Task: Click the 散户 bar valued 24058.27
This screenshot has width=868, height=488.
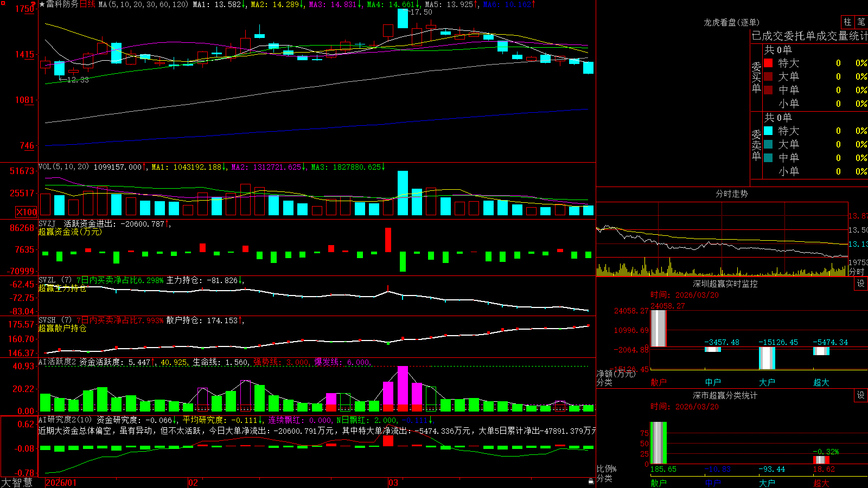Action: tap(659, 329)
